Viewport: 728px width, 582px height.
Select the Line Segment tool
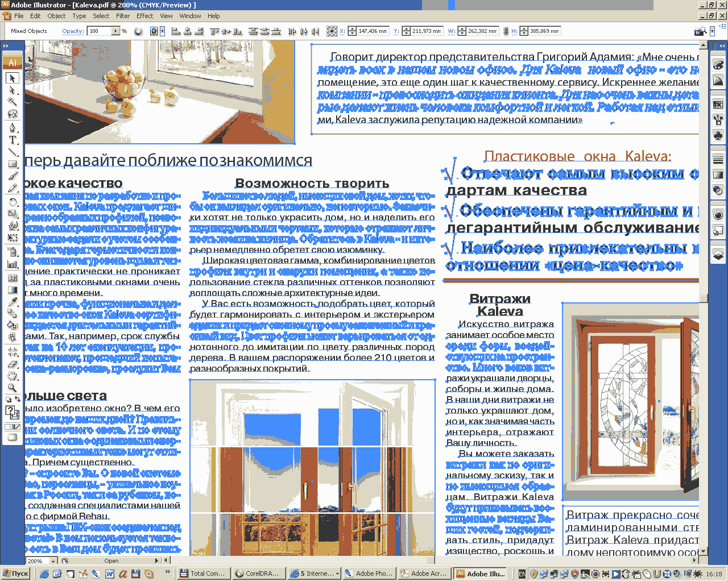point(13,152)
